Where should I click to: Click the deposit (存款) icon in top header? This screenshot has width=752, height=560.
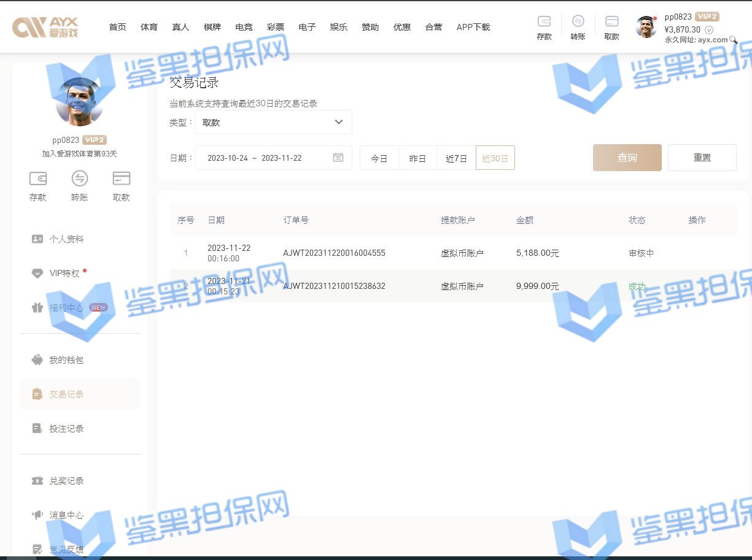click(x=544, y=22)
